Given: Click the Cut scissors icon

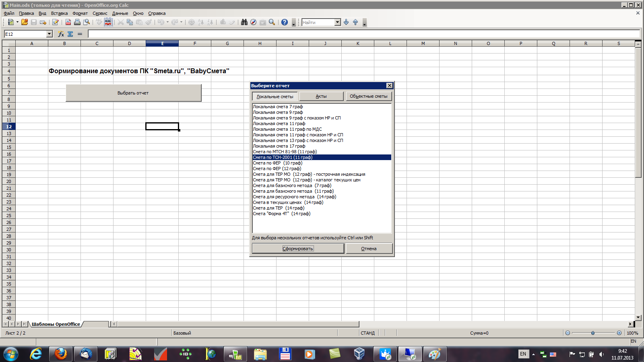Looking at the screenshot, I should [x=121, y=22].
